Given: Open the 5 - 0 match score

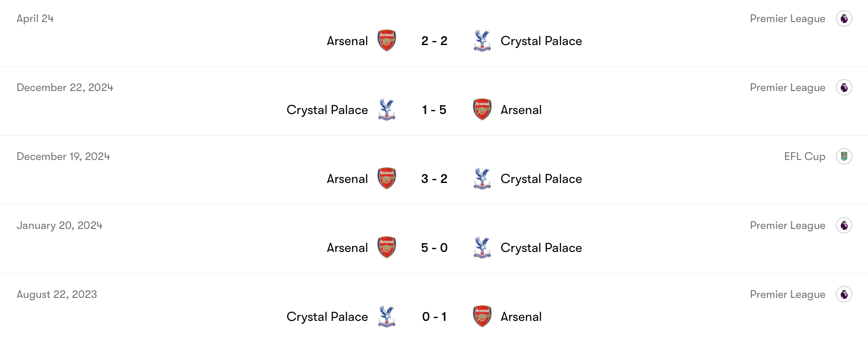Looking at the screenshot, I should (x=434, y=248).
